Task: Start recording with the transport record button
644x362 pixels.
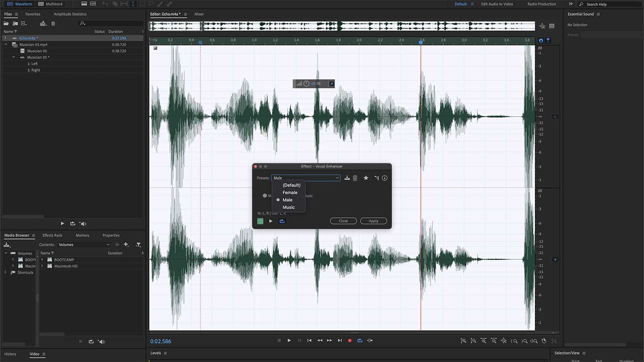Action: 350,340
